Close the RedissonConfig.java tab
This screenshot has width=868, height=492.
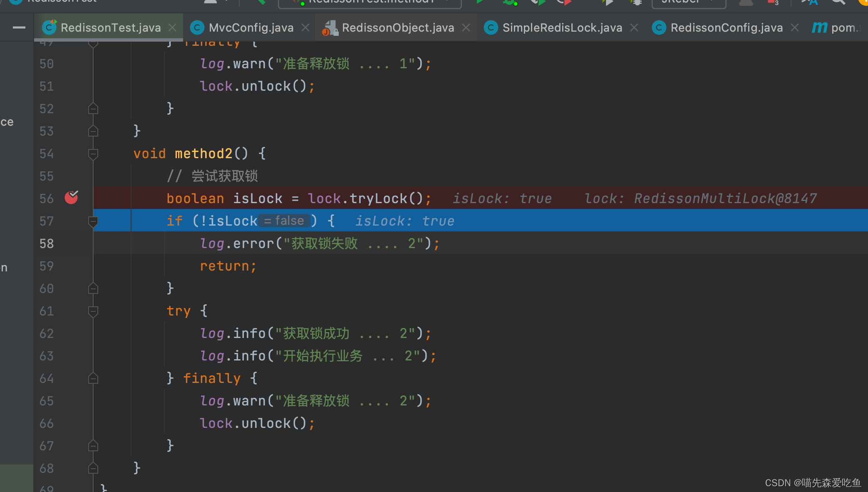click(795, 27)
